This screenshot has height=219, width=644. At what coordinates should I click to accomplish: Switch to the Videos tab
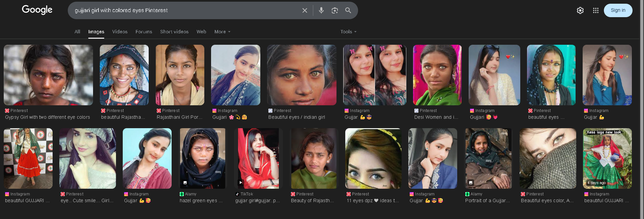(120, 32)
